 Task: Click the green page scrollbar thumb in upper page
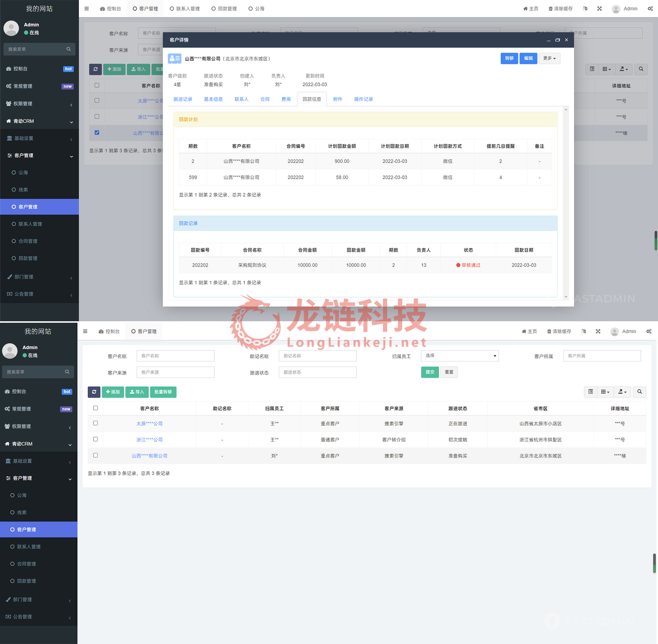tap(656, 240)
